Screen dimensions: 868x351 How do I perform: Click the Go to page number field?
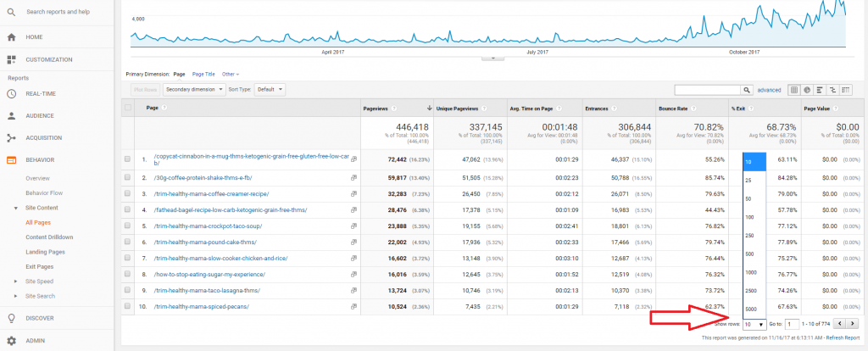tap(793, 325)
